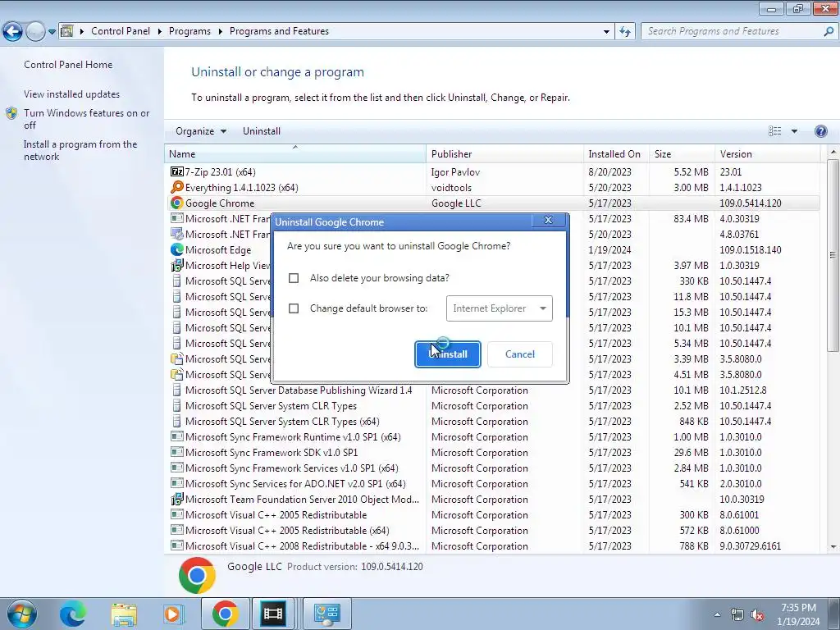Click the muted volume tray icon
Screen dimensions: 840x630
coord(757,614)
